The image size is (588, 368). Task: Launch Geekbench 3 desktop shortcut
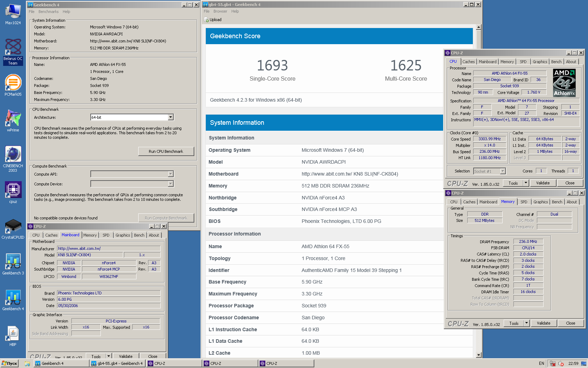click(13, 264)
